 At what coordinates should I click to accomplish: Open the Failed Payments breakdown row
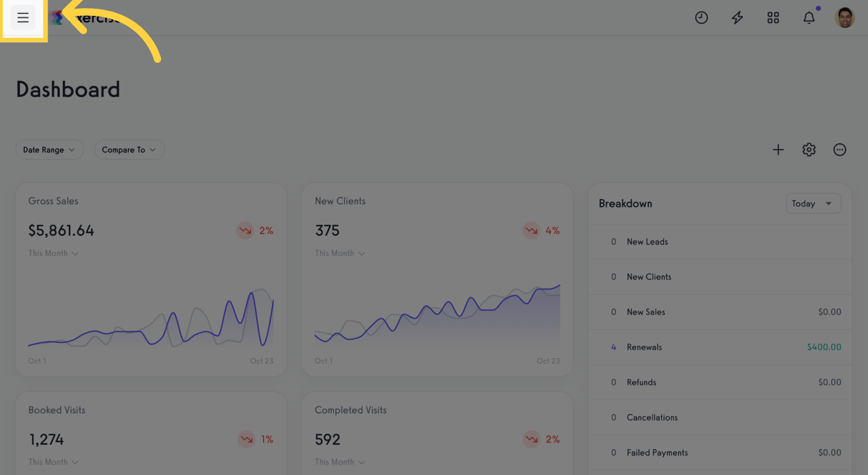720,453
